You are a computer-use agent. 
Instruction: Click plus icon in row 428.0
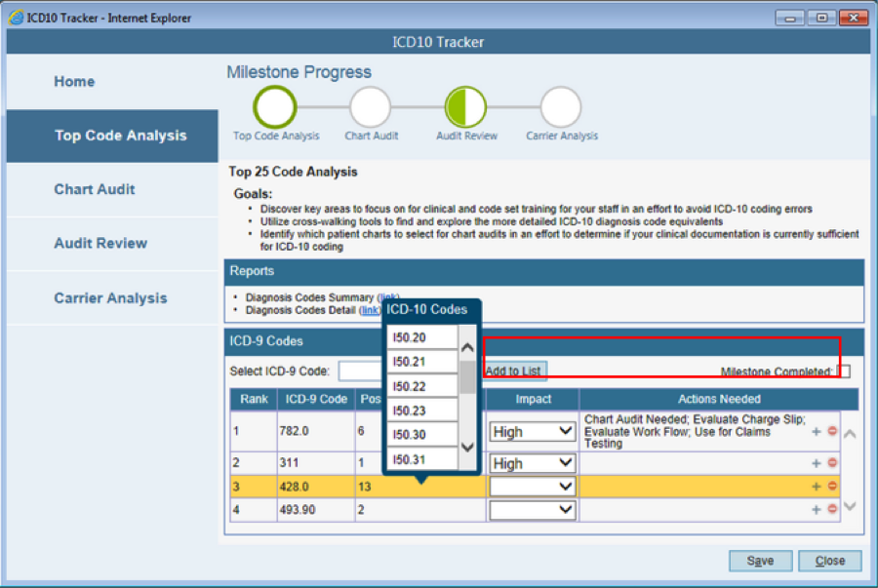point(816,487)
